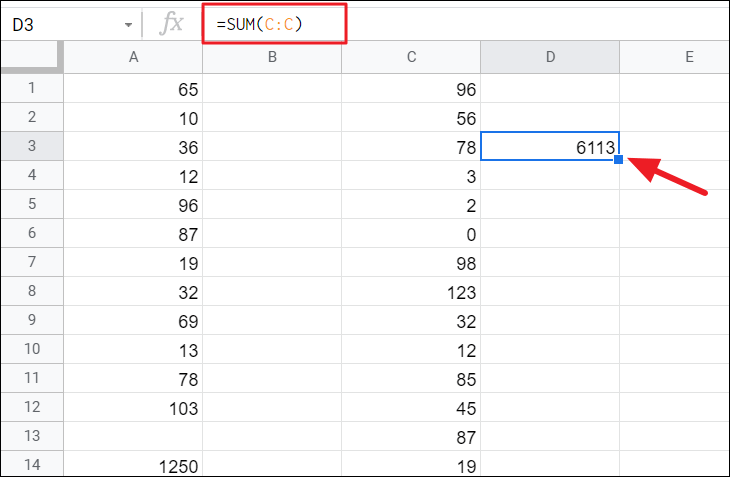The width and height of the screenshot is (730, 477).
Task: Select column E header
Action: 688,58
